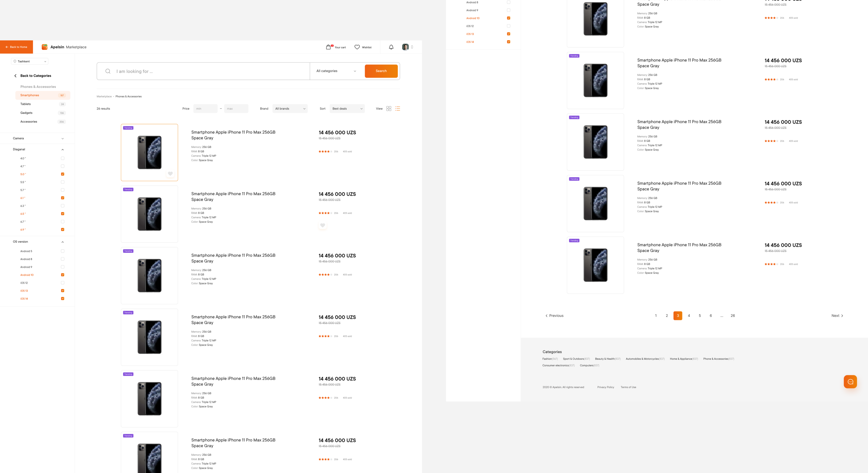This screenshot has width=868, height=473.
Task: Open Terms of Use link
Action: pyautogui.click(x=628, y=387)
